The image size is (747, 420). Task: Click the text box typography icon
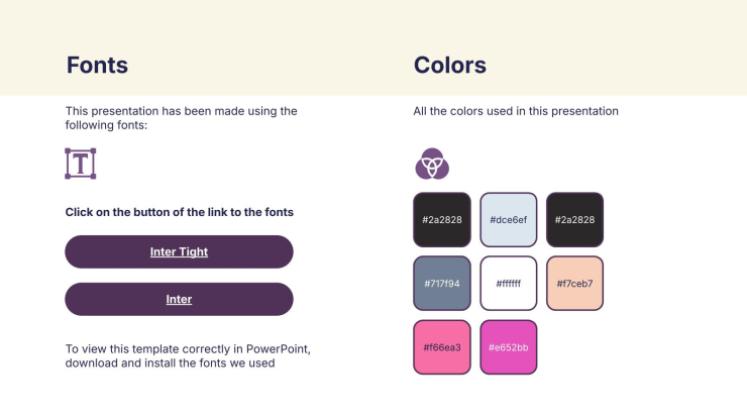[80, 163]
